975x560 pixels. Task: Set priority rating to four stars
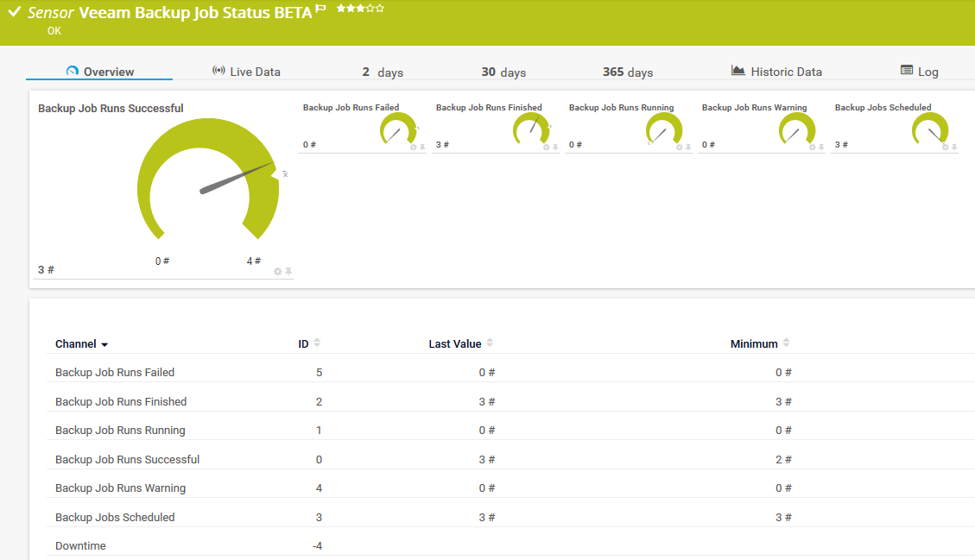[370, 9]
